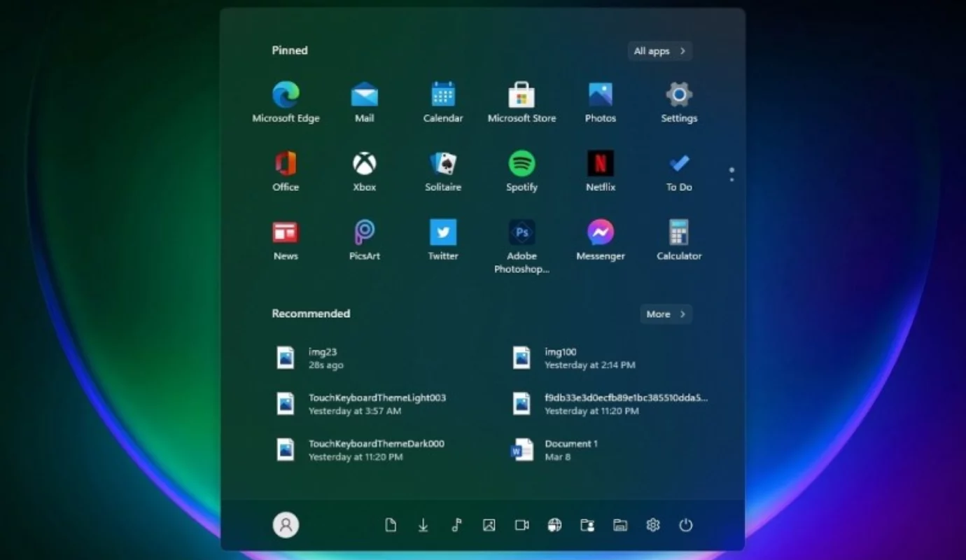Click the user account avatar
This screenshot has height=560, width=966.
(286, 525)
